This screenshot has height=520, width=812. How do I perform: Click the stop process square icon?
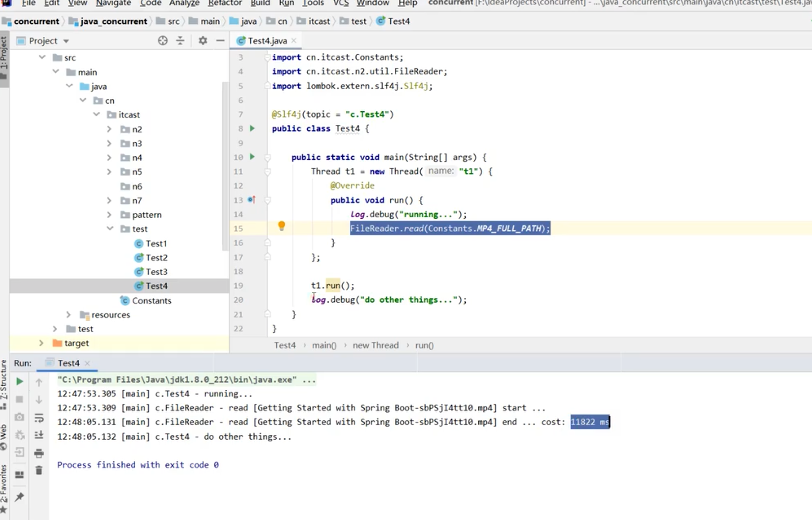pyautogui.click(x=19, y=399)
